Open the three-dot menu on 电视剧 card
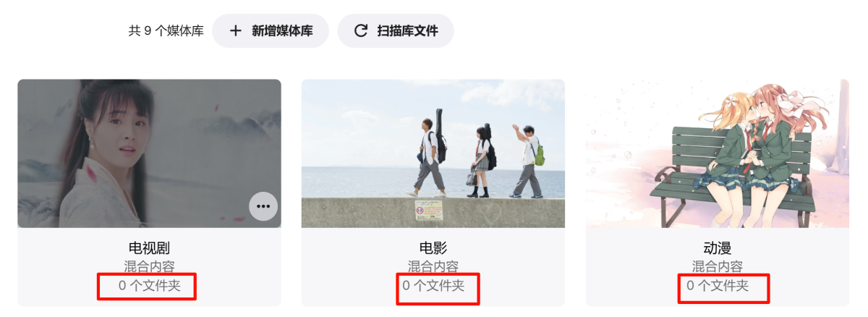 click(x=263, y=206)
